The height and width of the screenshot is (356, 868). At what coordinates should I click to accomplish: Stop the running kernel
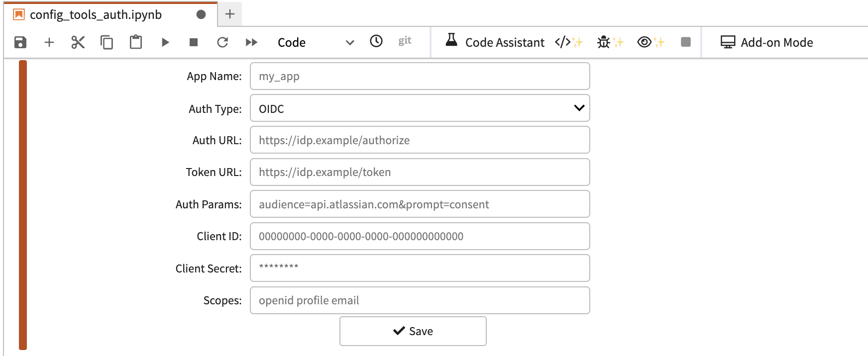[194, 42]
